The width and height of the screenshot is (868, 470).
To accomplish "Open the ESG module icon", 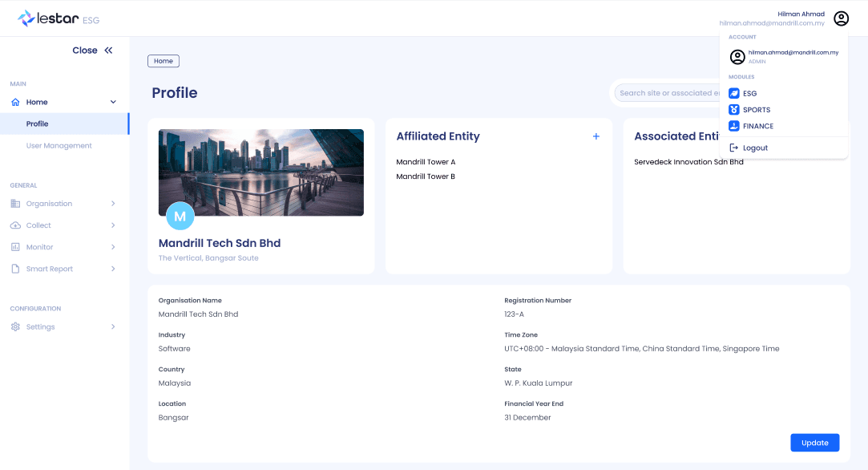I will pyautogui.click(x=733, y=93).
